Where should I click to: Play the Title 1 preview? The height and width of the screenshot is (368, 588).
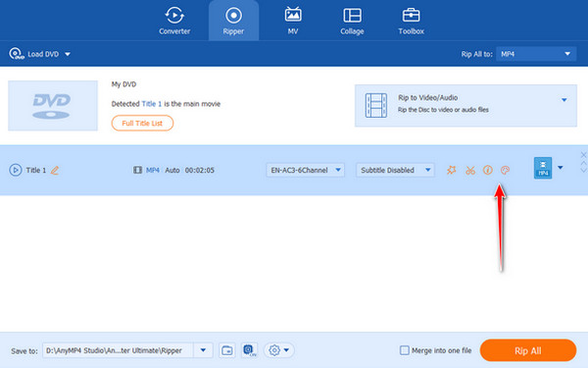pos(16,170)
